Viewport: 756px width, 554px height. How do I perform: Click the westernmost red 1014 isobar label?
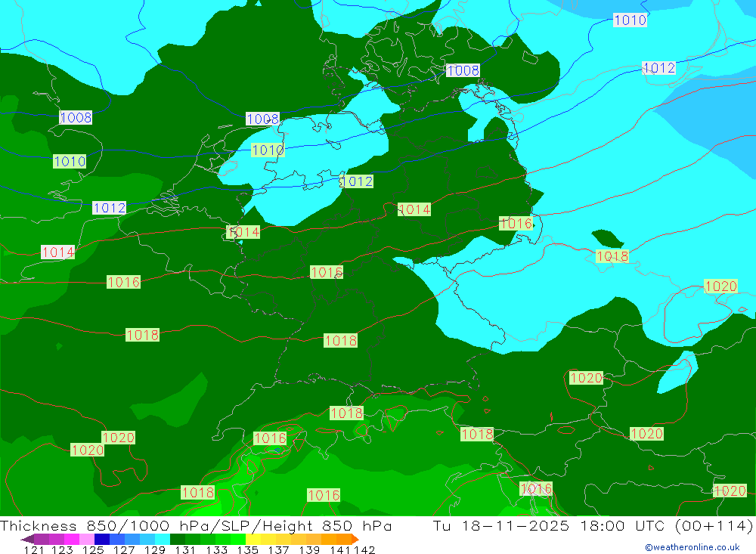coord(58,252)
